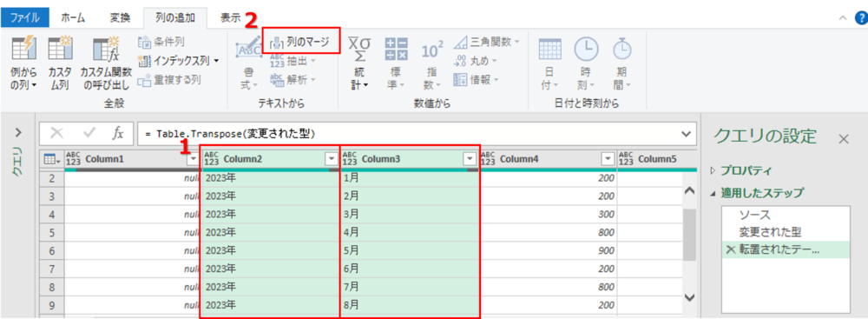Click the fx function icon
The width and height of the screenshot is (868, 319).
tap(118, 134)
